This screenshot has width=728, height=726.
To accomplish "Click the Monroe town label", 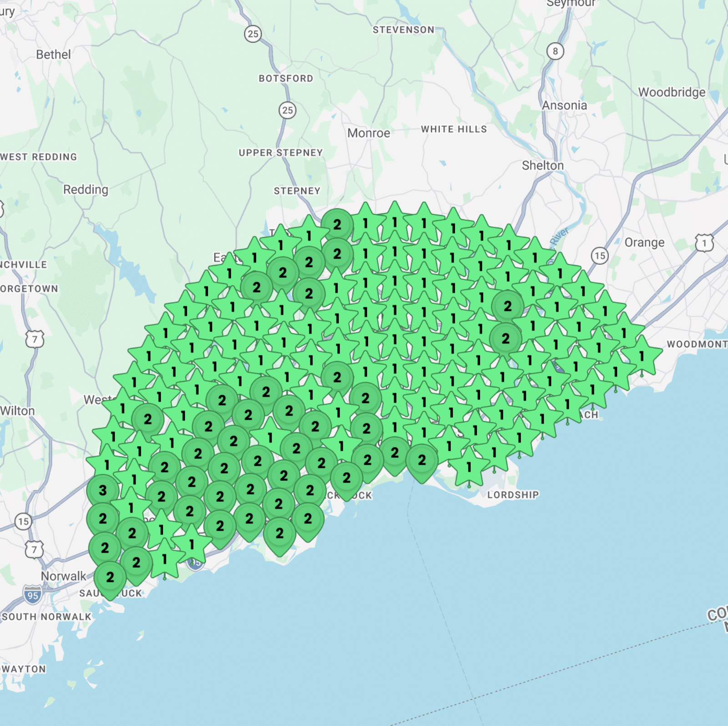I will click(x=369, y=133).
